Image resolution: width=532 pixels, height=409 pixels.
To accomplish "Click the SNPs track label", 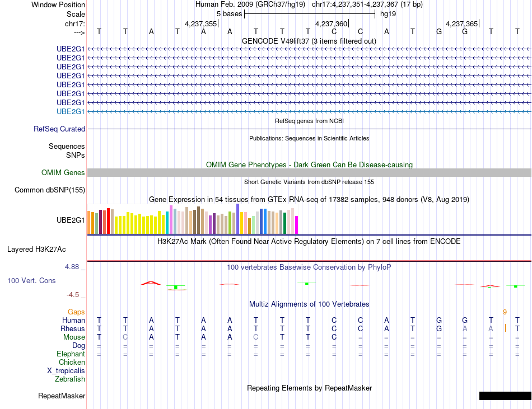I will coord(76,155).
